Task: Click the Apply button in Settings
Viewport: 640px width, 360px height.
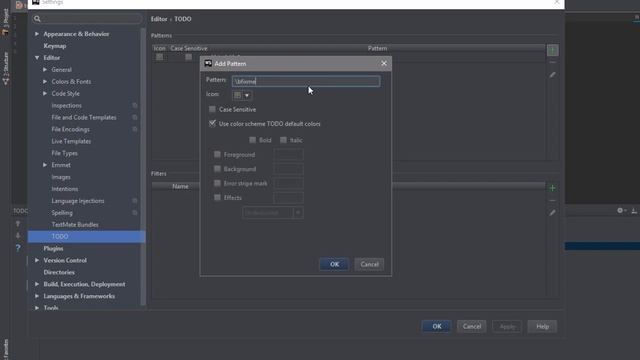Action: pyautogui.click(x=507, y=326)
